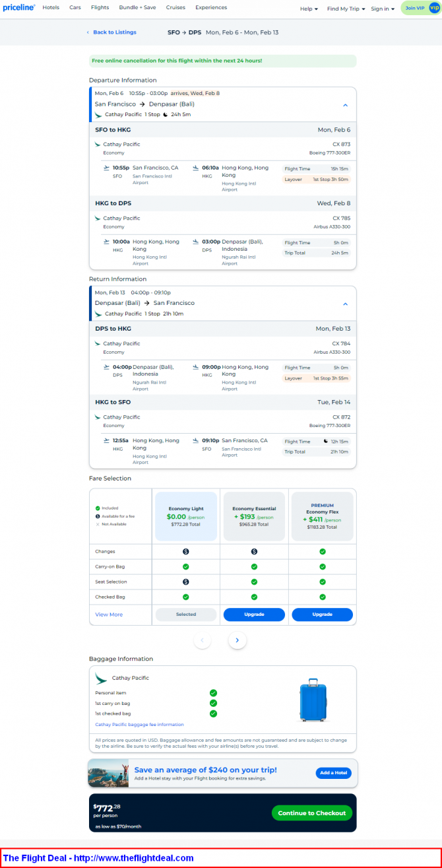Click overnight moon icon beside 12h 15m flight time
Viewport: 442px width, 868px height.
(326, 441)
